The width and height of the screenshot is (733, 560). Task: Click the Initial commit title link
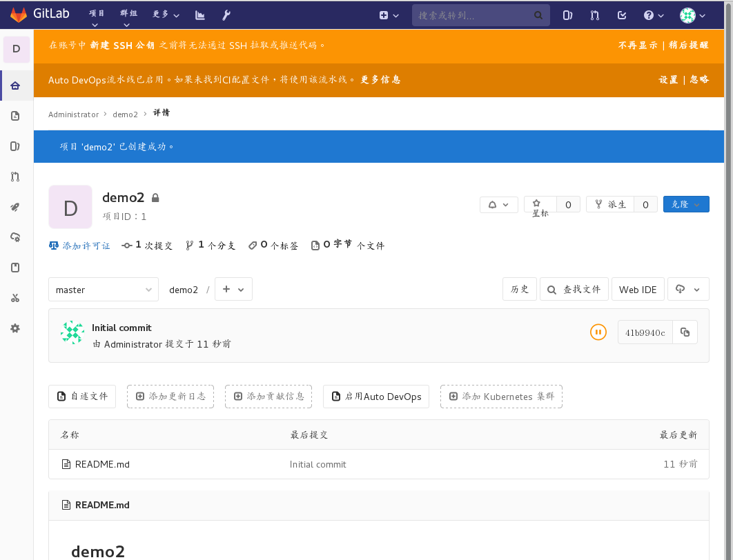coord(121,328)
